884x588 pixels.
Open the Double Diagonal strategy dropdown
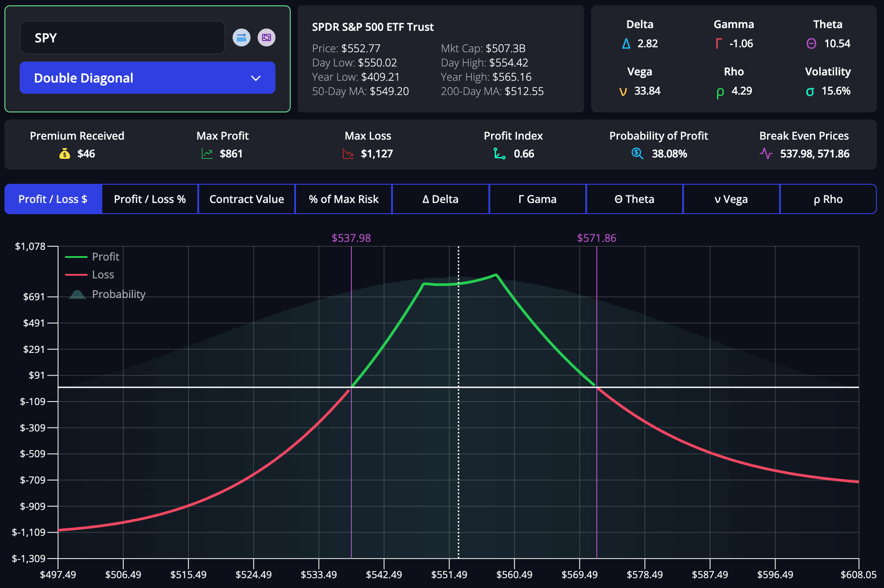(x=147, y=78)
